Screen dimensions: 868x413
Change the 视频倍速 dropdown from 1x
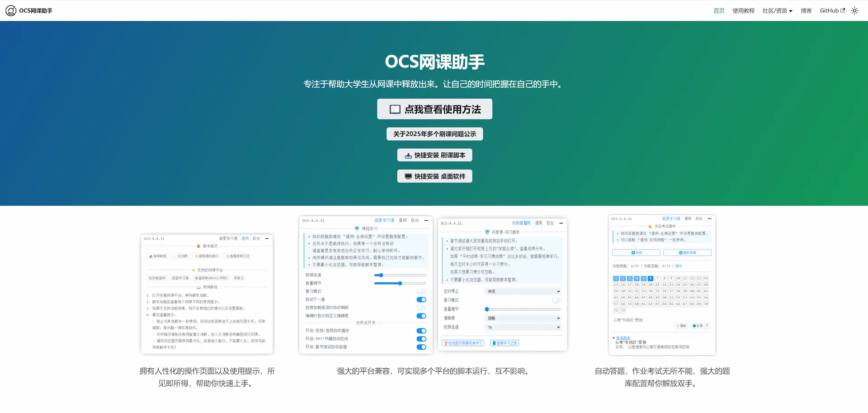[522, 327]
